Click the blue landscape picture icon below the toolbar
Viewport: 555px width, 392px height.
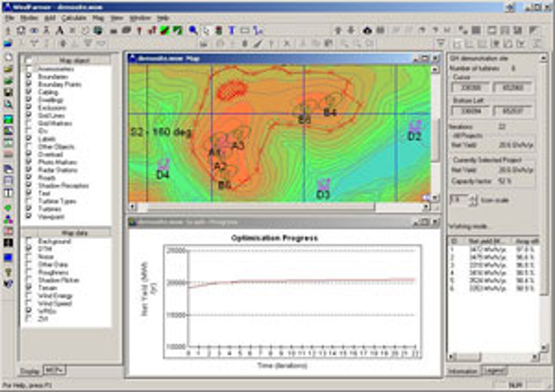click(8, 43)
